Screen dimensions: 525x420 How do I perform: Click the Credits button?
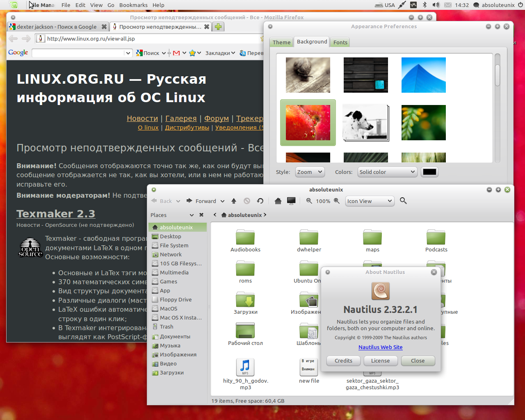tap(343, 361)
